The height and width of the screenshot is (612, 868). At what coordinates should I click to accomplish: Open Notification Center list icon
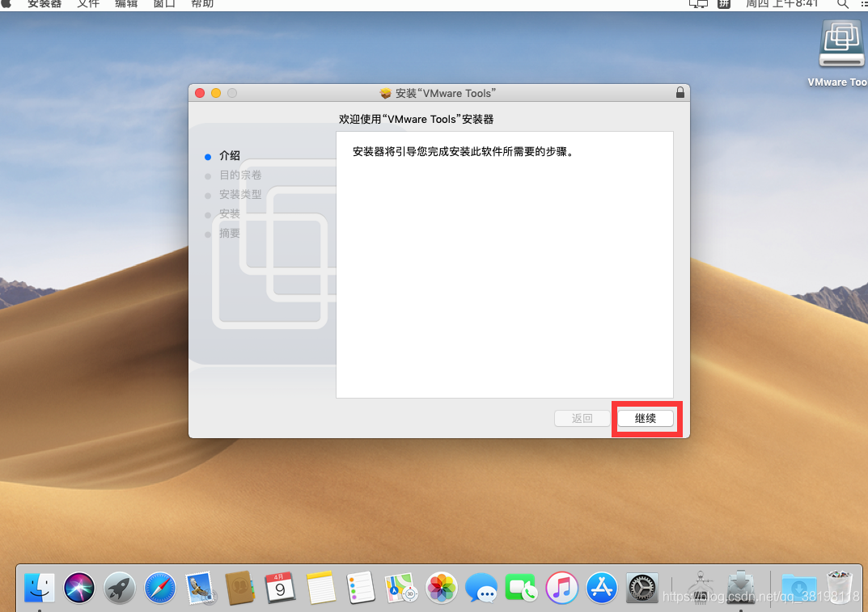pos(864,4)
